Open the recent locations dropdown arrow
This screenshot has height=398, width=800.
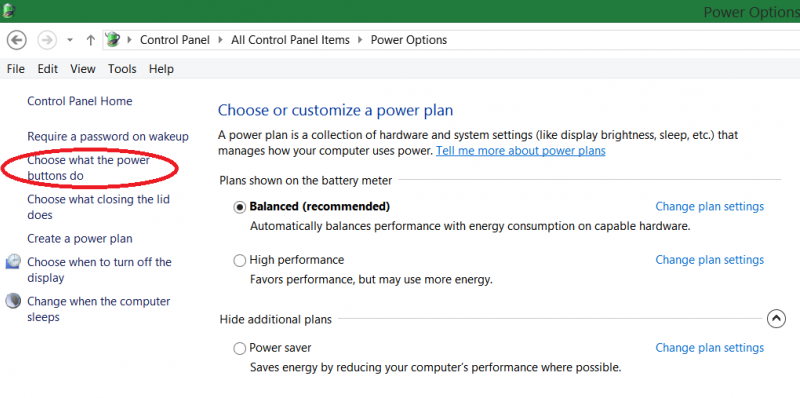[x=70, y=40]
